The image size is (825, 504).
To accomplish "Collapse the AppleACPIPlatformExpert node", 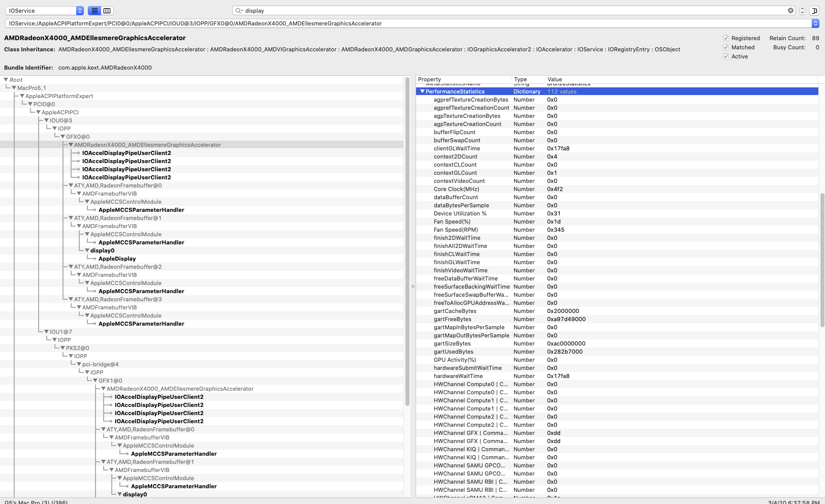I will tap(22, 96).
